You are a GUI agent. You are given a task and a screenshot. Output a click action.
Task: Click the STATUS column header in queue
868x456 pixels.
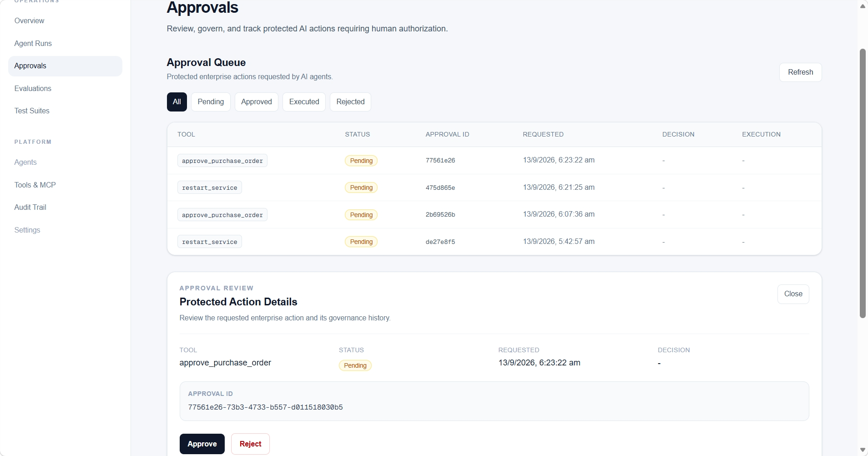click(x=357, y=134)
